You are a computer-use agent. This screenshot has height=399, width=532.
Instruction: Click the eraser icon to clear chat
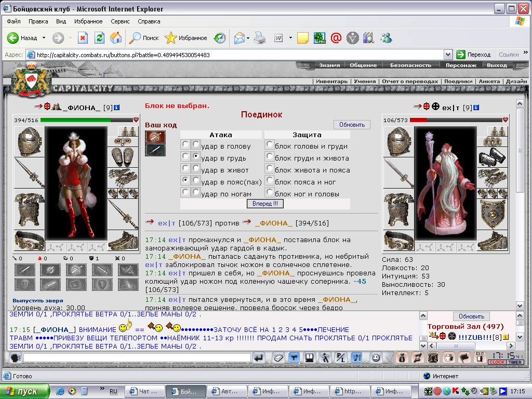tap(278, 358)
